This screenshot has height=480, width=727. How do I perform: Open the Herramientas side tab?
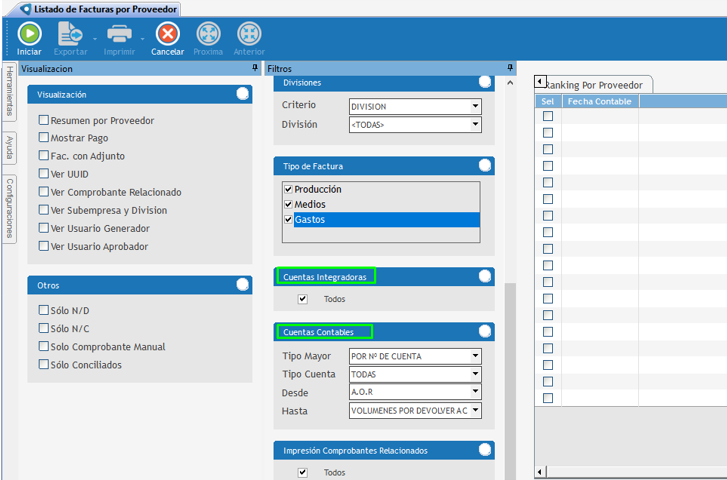[9, 92]
